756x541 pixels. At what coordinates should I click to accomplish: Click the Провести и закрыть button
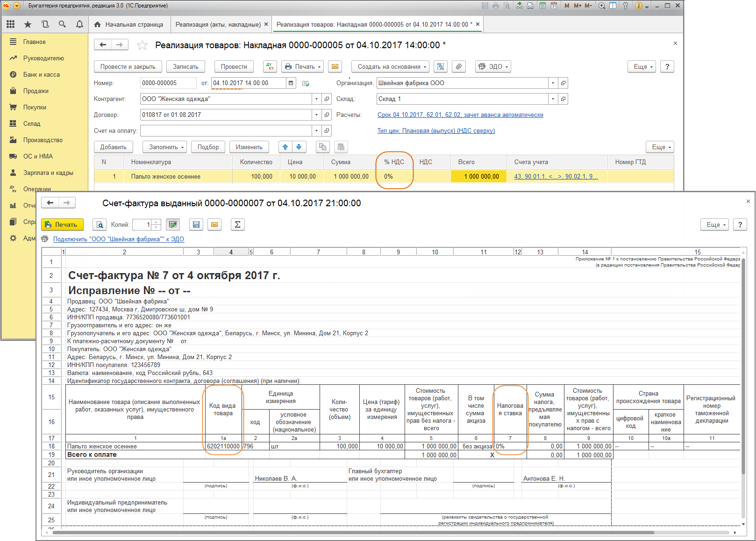pyautogui.click(x=128, y=67)
